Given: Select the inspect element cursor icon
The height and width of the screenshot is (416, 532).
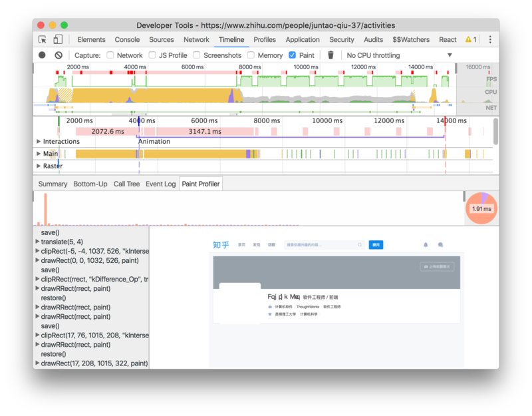Looking at the screenshot, I should point(43,39).
